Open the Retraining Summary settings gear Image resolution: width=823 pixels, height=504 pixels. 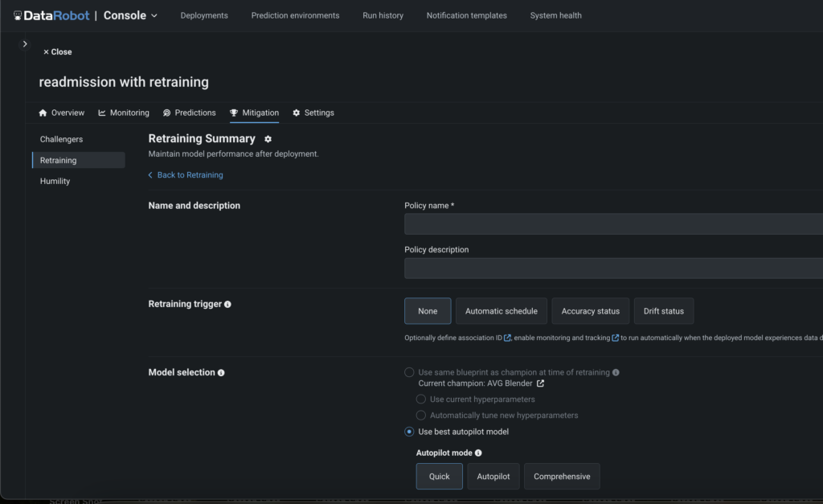point(268,138)
